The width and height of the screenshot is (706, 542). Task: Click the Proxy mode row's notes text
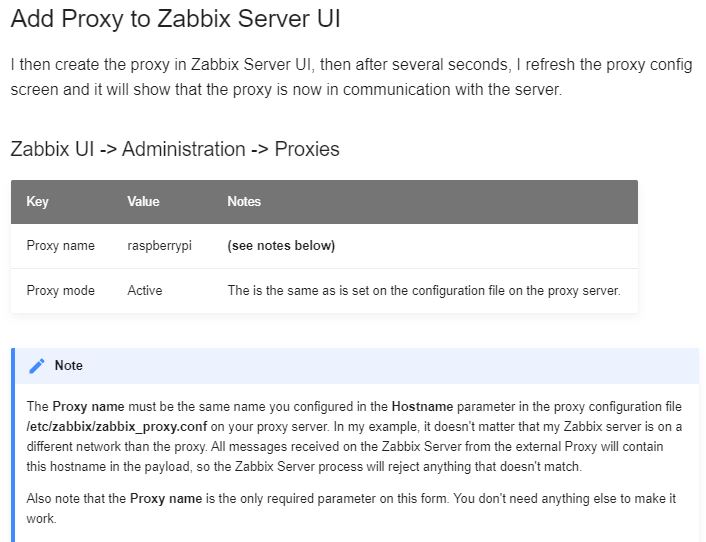click(x=424, y=291)
